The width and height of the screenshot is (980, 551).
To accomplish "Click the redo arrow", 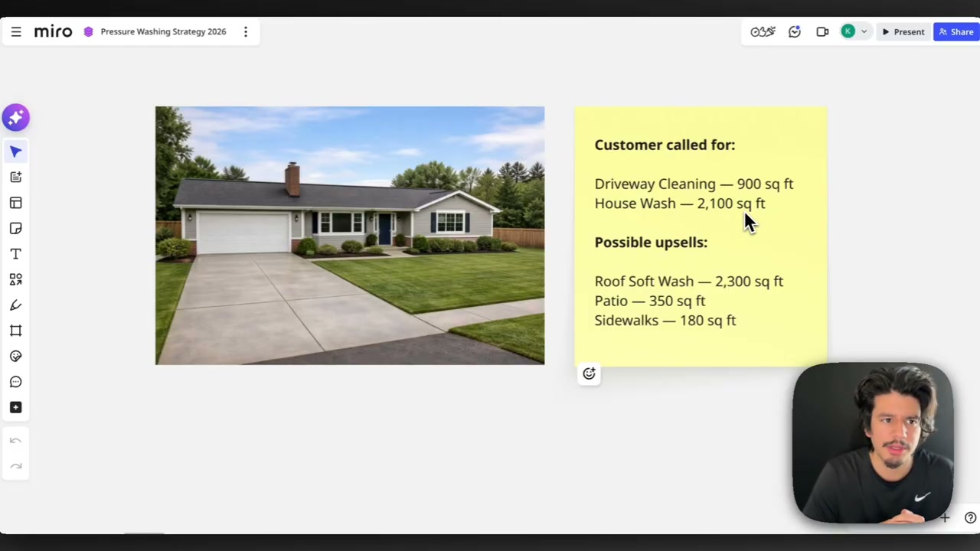I will (15, 466).
